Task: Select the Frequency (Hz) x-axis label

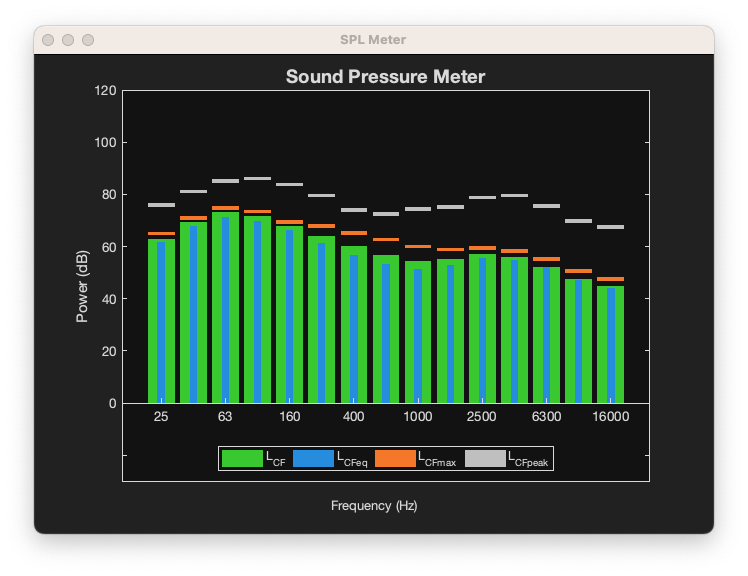Action: coord(374,506)
